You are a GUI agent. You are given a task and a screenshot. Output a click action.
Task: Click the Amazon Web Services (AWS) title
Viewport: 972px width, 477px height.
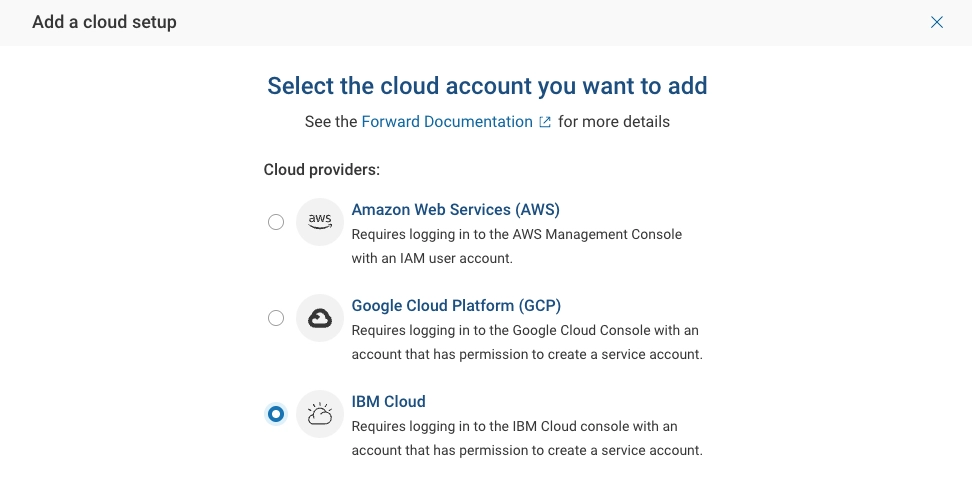(456, 210)
